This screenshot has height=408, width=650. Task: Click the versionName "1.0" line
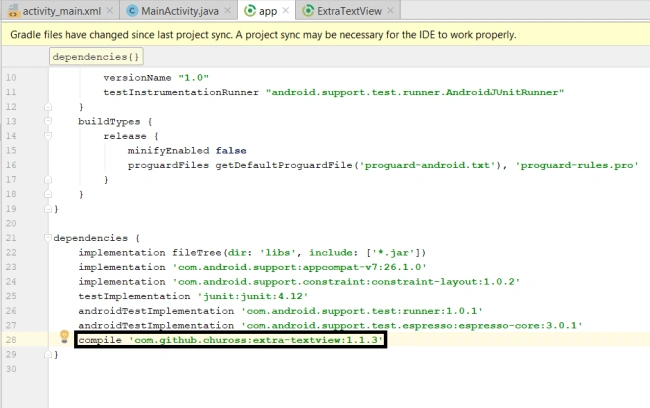[x=156, y=78]
